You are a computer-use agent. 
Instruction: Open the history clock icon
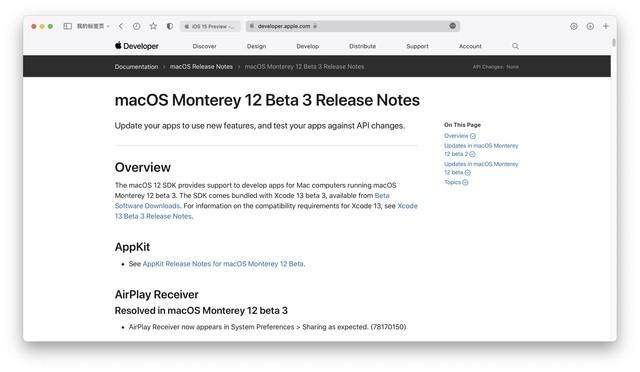(137, 26)
